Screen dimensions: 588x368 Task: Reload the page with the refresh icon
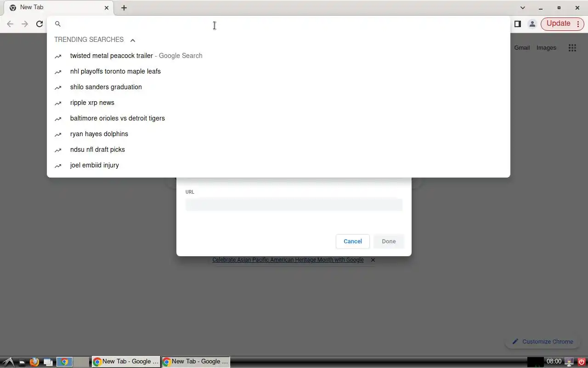tap(40, 24)
